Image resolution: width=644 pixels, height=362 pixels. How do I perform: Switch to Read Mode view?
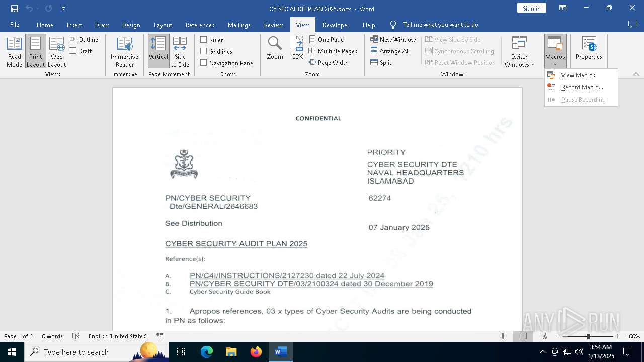click(14, 52)
